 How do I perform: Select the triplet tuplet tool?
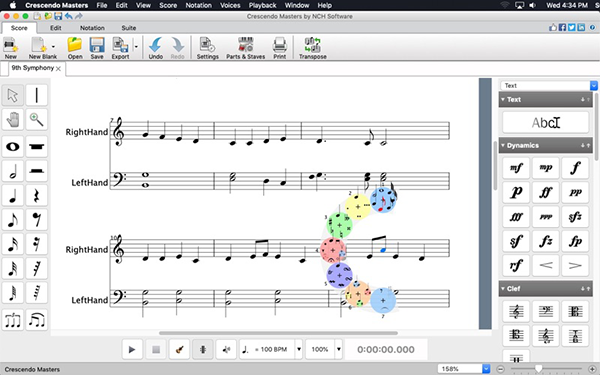(x=13, y=320)
